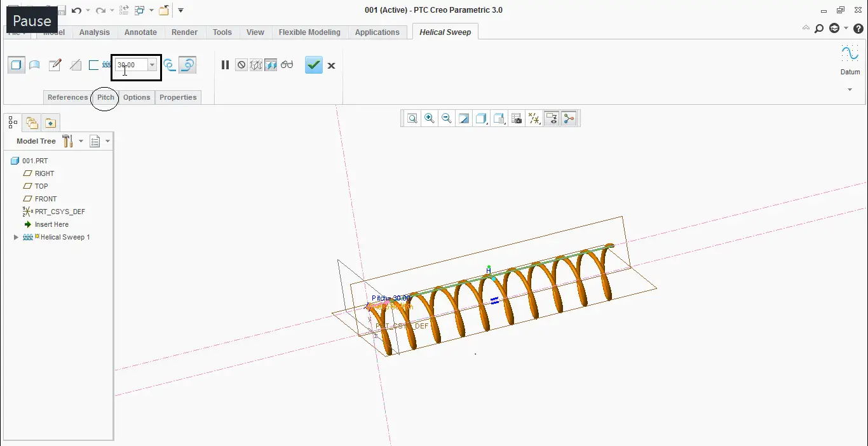
Task: Verify the feature using the eyeglasses icon
Action: pos(287,65)
